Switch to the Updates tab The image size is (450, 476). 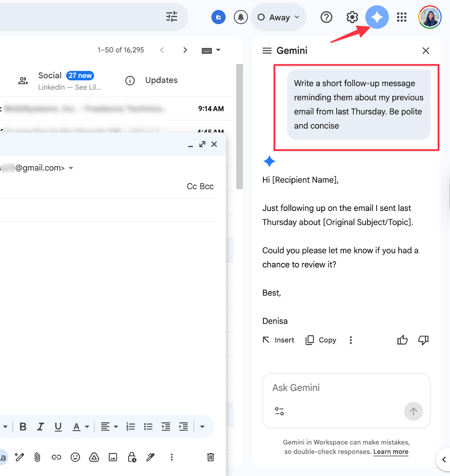point(151,80)
